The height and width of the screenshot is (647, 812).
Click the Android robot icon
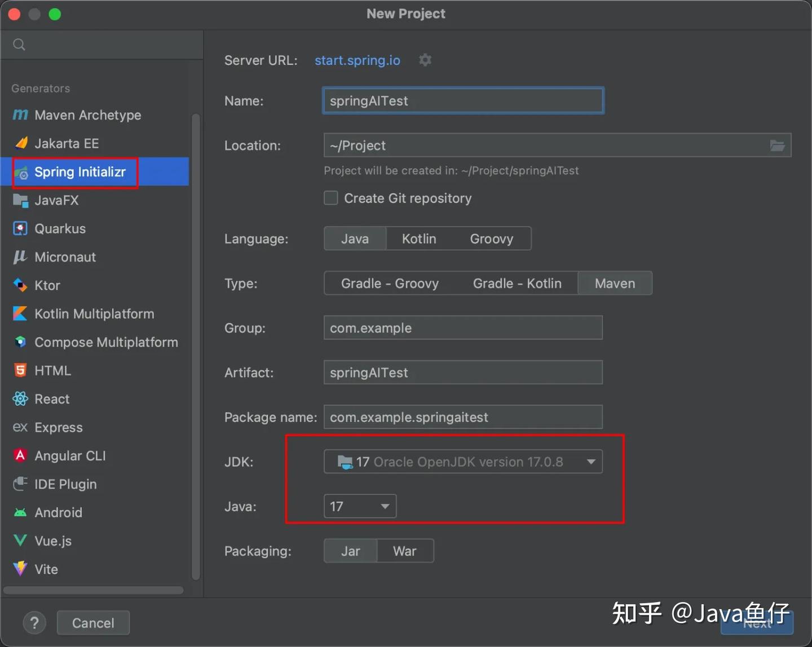[20, 512]
